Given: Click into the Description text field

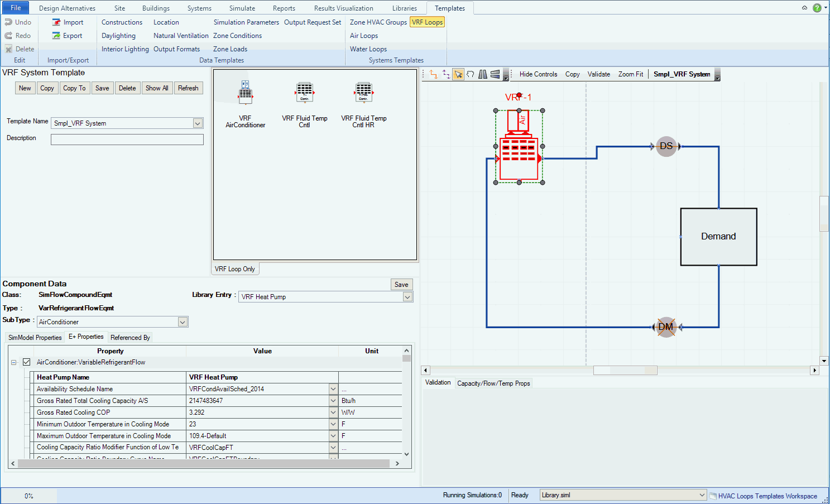Looking at the screenshot, I should (x=127, y=140).
